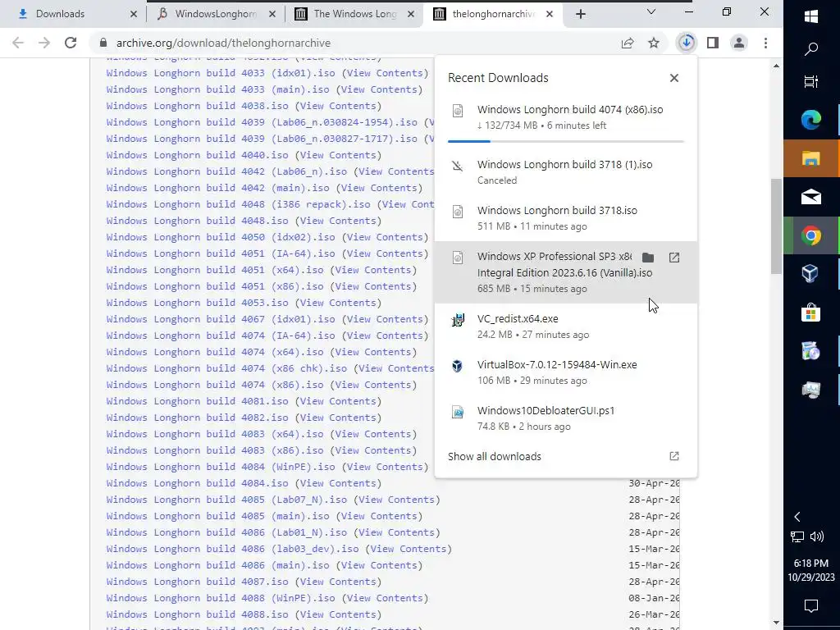View Contents of build 4086 (lab03_dev).iso
This screenshot has width=840, height=630.
click(x=409, y=549)
